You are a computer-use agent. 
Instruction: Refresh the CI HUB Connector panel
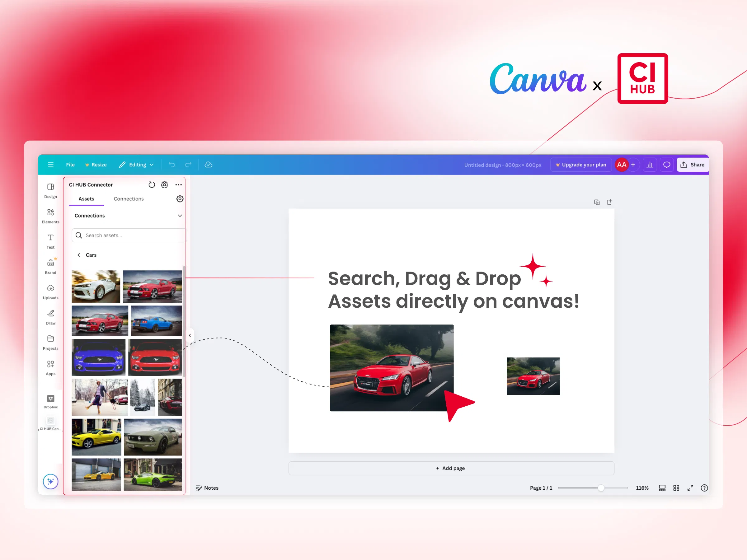pos(152,184)
